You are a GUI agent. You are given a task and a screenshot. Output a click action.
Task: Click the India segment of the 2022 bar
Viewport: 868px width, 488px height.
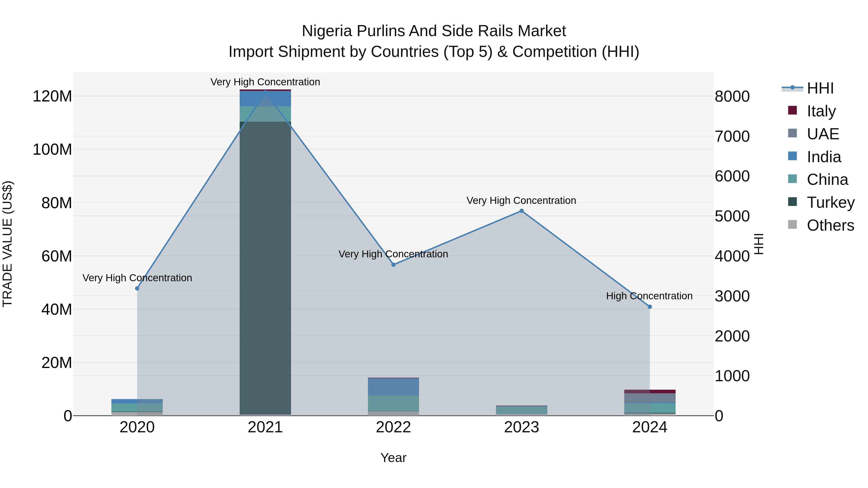pos(393,387)
